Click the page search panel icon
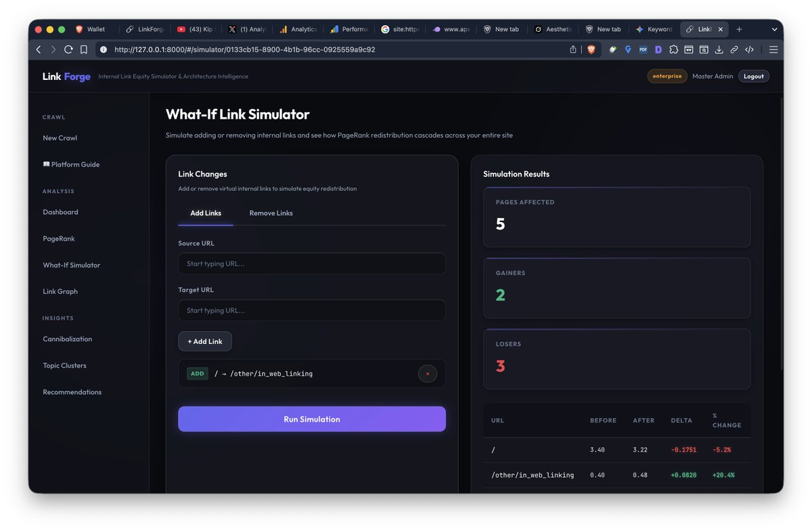812x531 pixels. point(704,49)
